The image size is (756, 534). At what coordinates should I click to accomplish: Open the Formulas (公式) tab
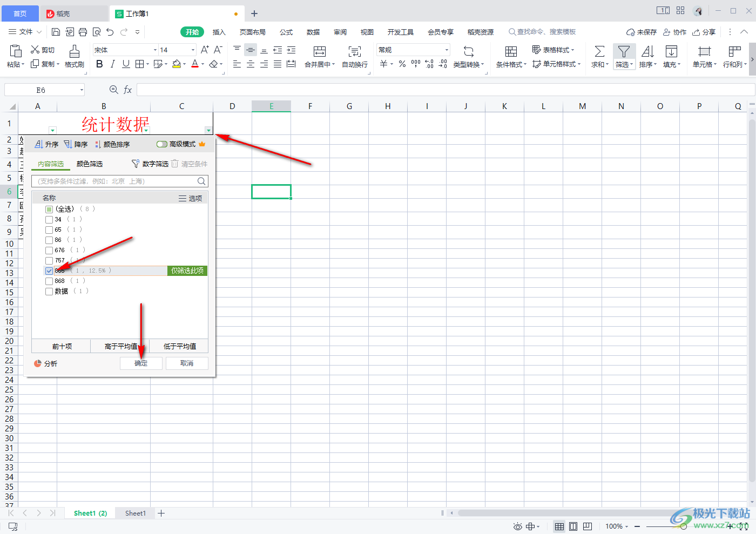286,32
